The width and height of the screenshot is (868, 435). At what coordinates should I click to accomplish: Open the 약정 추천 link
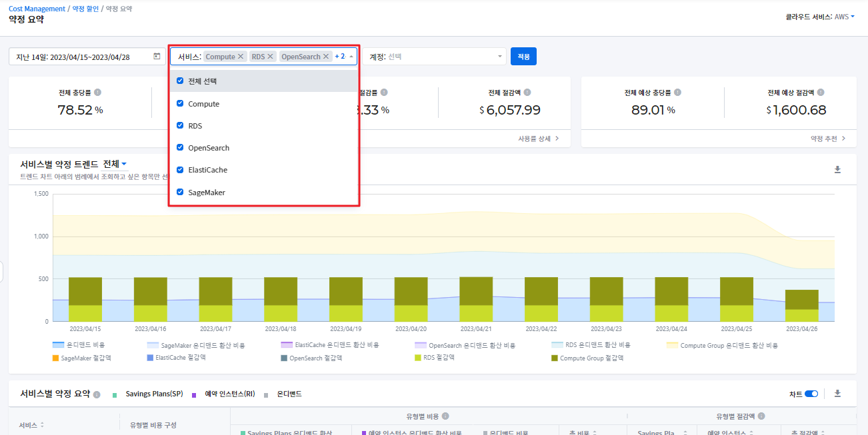(828, 139)
